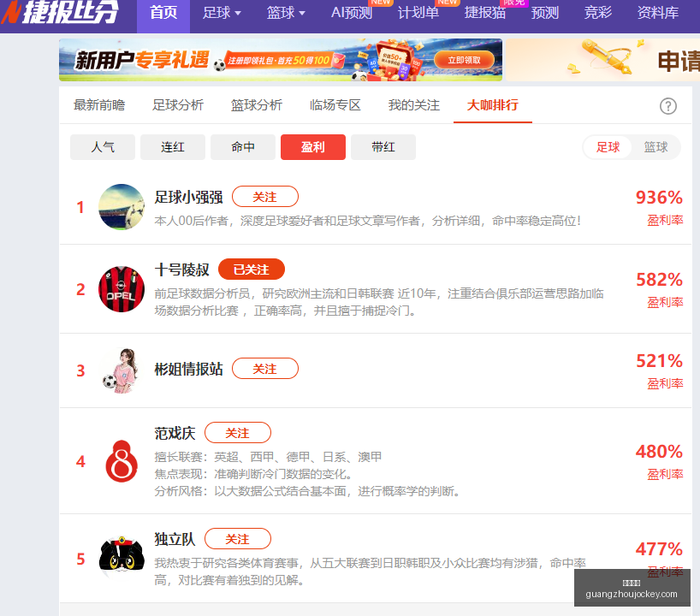700x616 pixels.
Task: Click 足球小强强's bio starting 本人00后作者
Action: (x=367, y=221)
